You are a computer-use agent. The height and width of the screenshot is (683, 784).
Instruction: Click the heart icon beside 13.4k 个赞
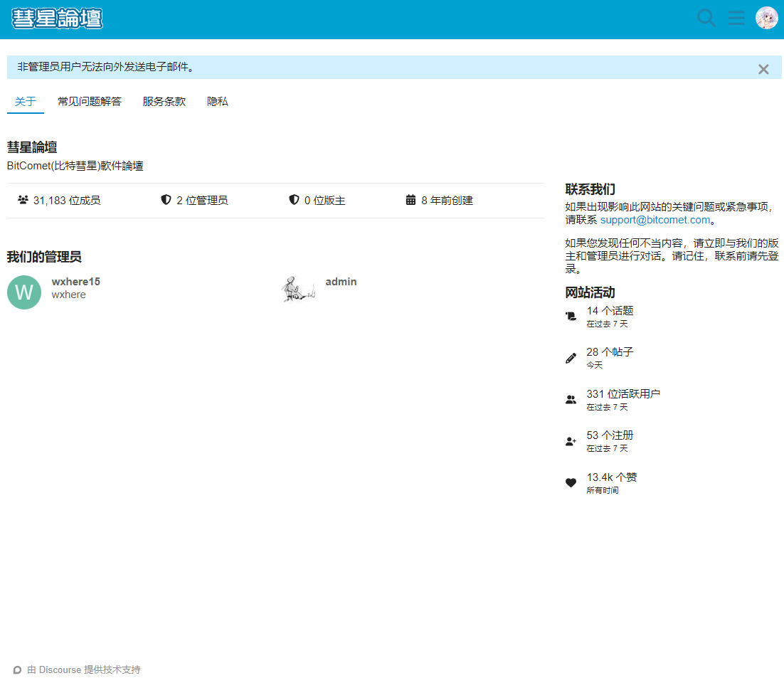pos(571,482)
